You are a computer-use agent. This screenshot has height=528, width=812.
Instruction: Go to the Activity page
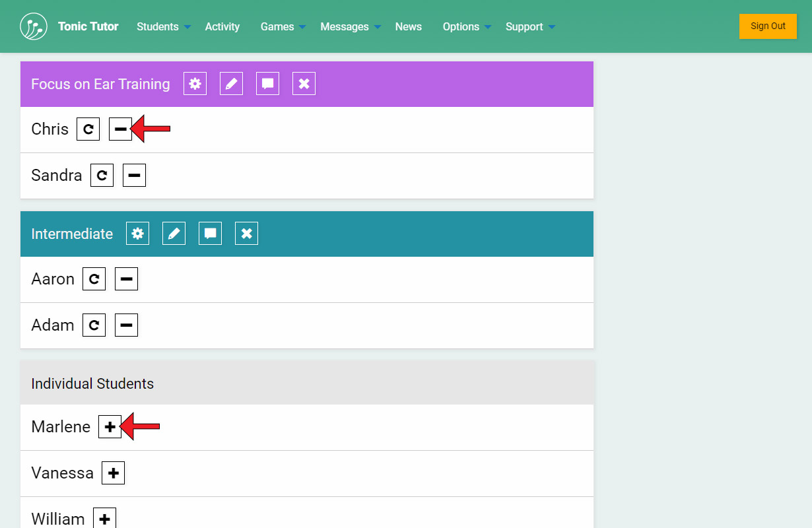[222, 26]
